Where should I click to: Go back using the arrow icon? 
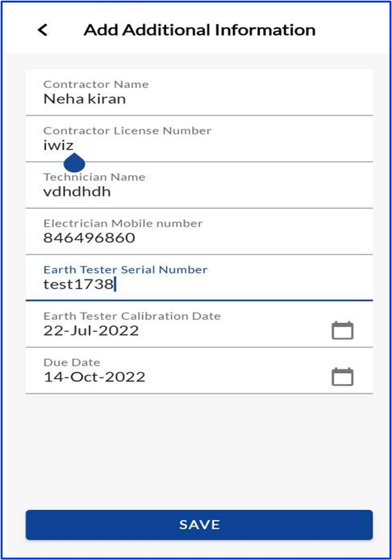(42, 30)
